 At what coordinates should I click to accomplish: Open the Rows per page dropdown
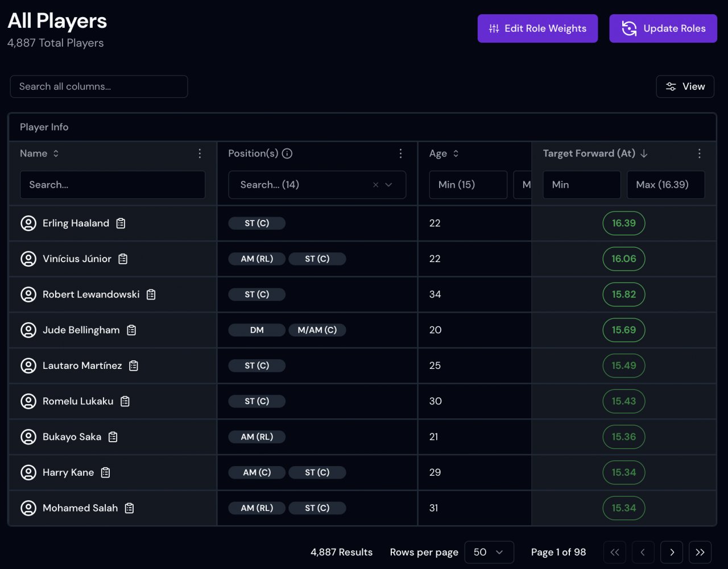489,552
